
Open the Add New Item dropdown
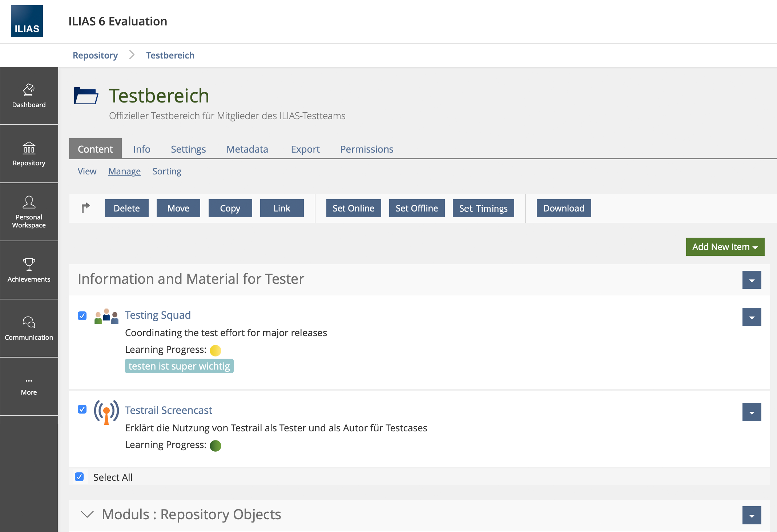click(725, 247)
